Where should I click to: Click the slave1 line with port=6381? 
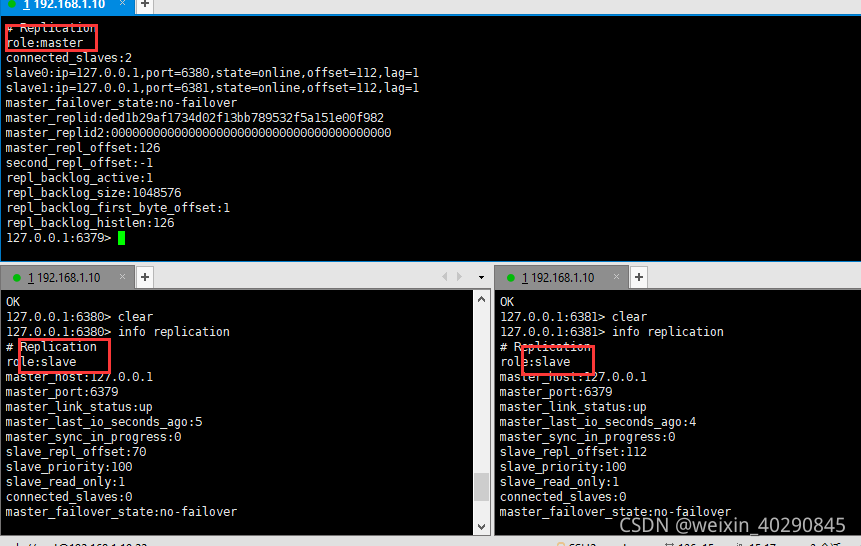pos(213,88)
